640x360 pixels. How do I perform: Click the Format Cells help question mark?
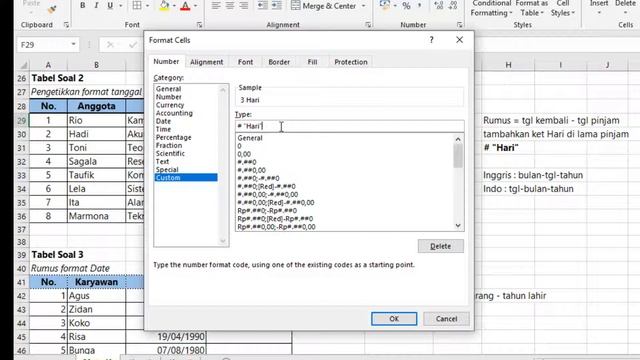coord(431,40)
